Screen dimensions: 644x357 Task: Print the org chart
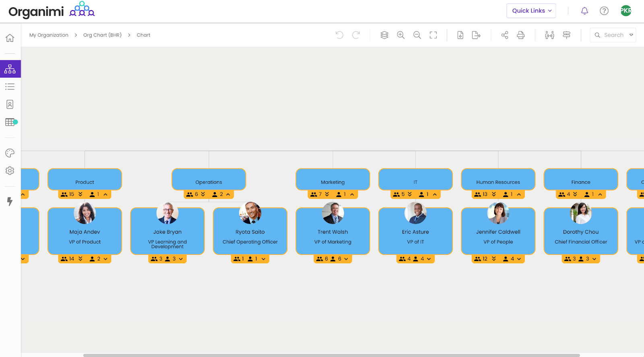pos(521,35)
